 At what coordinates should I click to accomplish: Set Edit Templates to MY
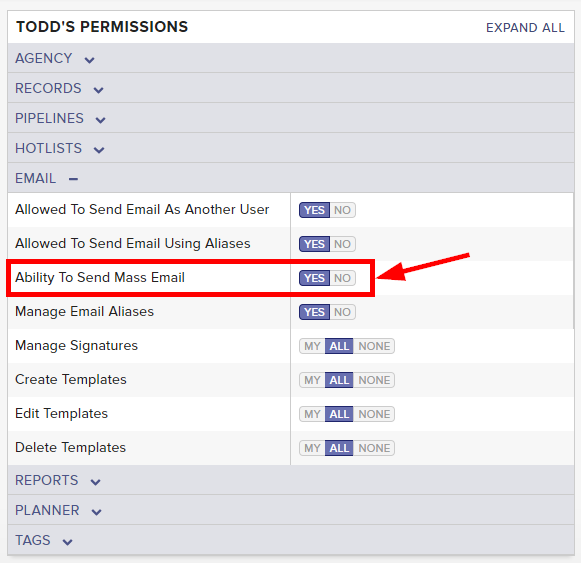pos(312,414)
